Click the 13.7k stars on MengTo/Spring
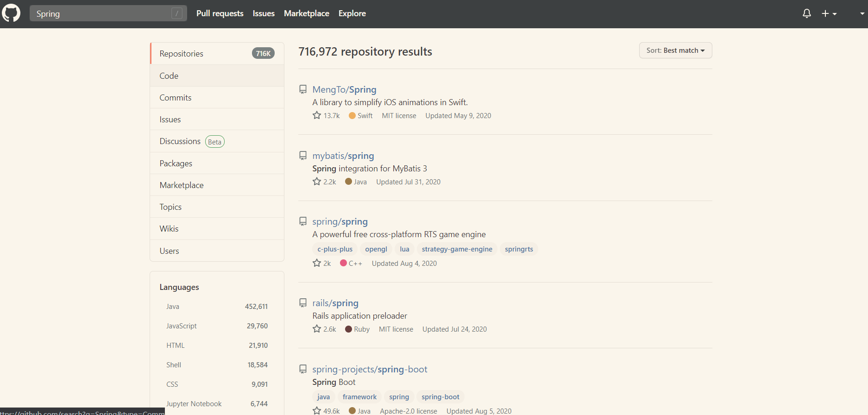Viewport: 868px width, 415px height. point(326,115)
